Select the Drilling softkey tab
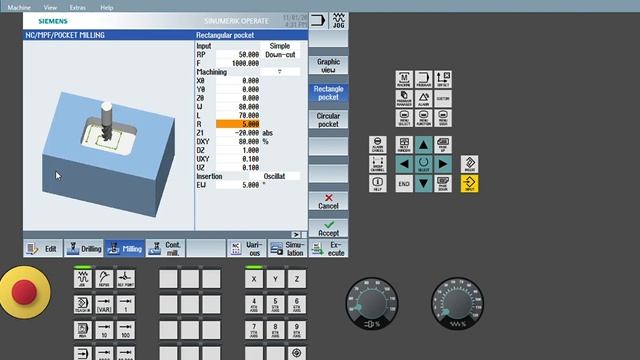The height and width of the screenshot is (360, 640). pos(84,248)
